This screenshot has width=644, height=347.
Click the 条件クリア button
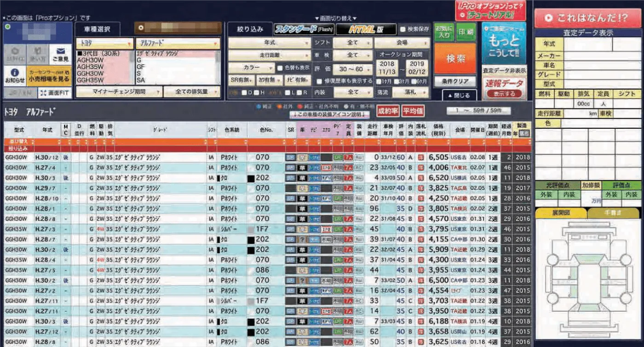click(x=455, y=81)
